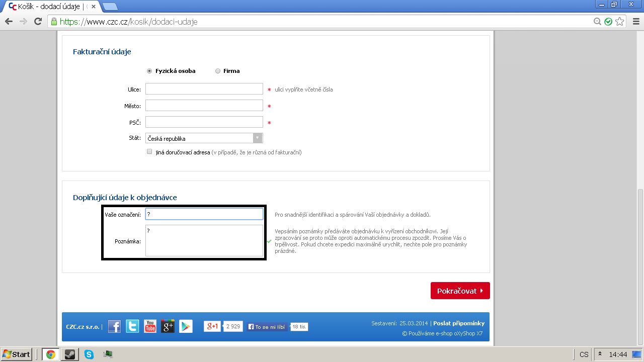Click the green checkmark extension icon
The image size is (644, 362).
pos(608,22)
